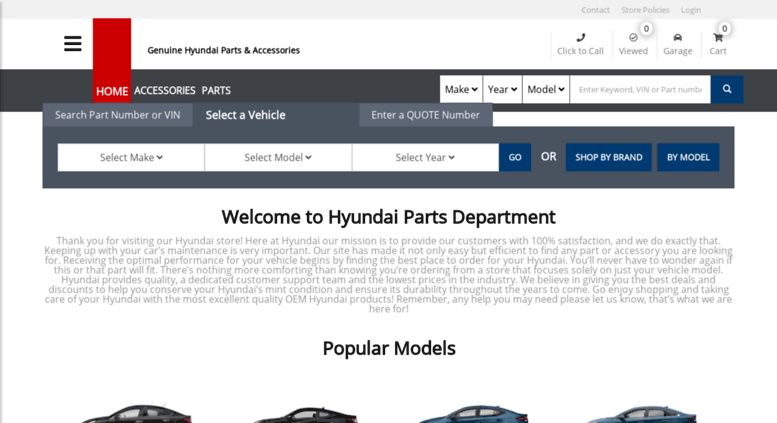Expand the Make dropdown in nav bar
The width and height of the screenshot is (777, 423).
461,89
